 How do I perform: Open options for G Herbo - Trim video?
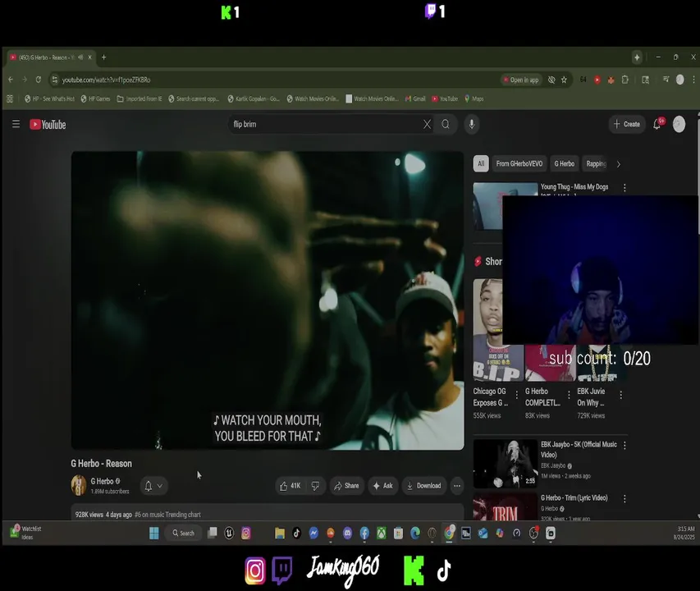[625, 498]
